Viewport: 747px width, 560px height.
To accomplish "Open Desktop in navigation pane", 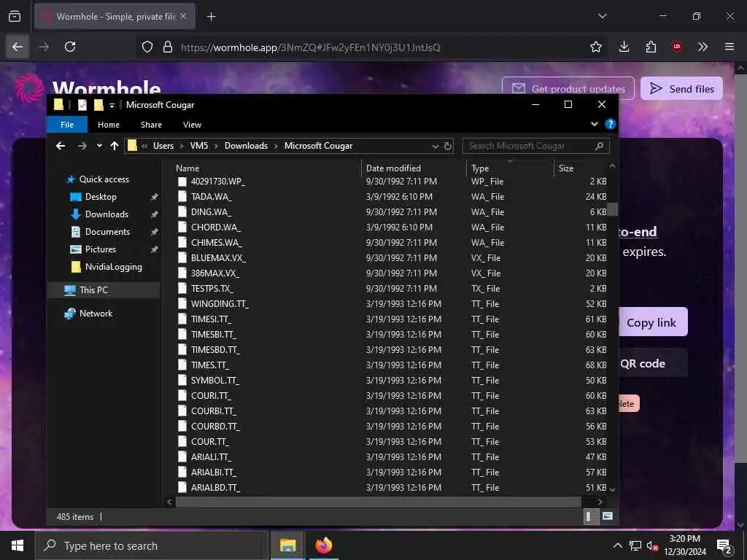I will pos(101,197).
